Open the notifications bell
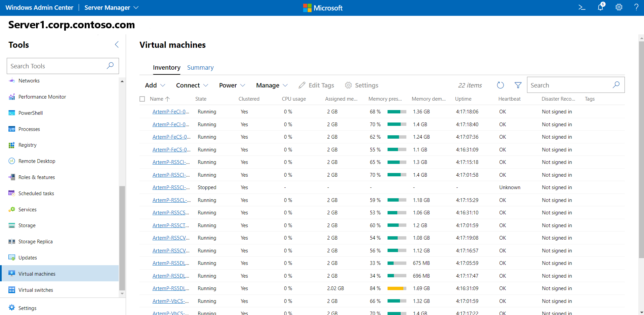The image size is (644, 315). tap(600, 7)
